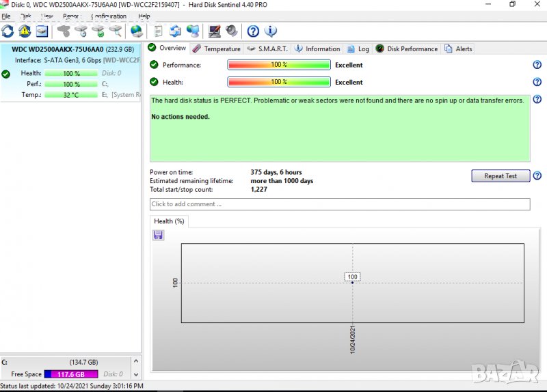
Task: Click the scroll down arrow in the partition panel
Action: click(135, 375)
